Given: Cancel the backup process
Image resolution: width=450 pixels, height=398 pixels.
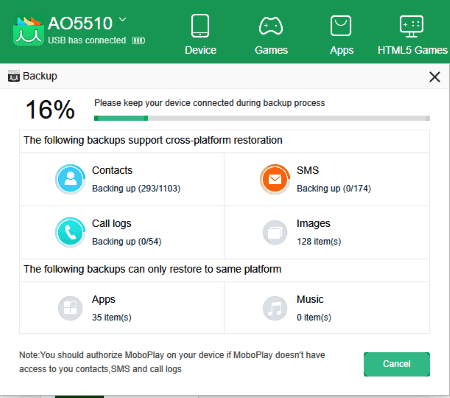Looking at the screenshot, I should click(x=397, y=364).
